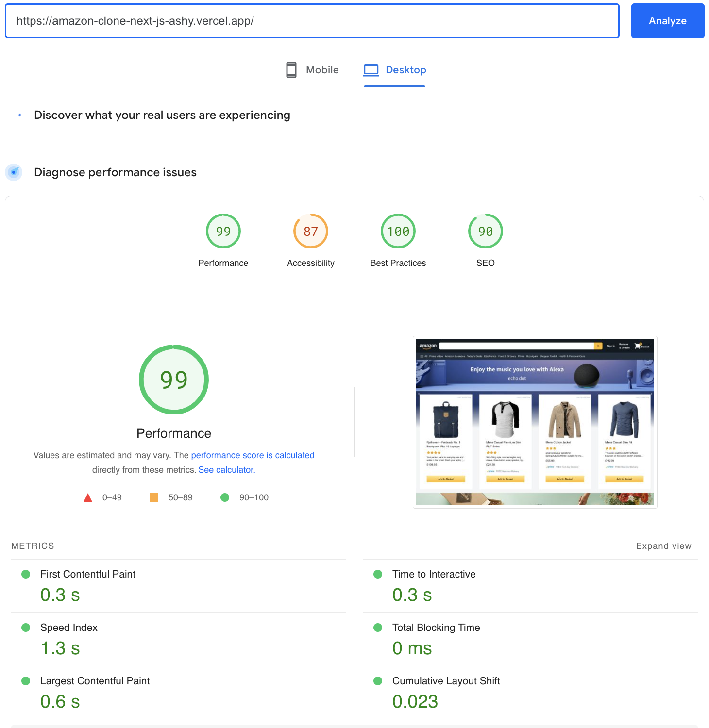Screen dimensions: 709x728
Task: Click the Cumulative Layout Shift label
Action: click(446, 681)
